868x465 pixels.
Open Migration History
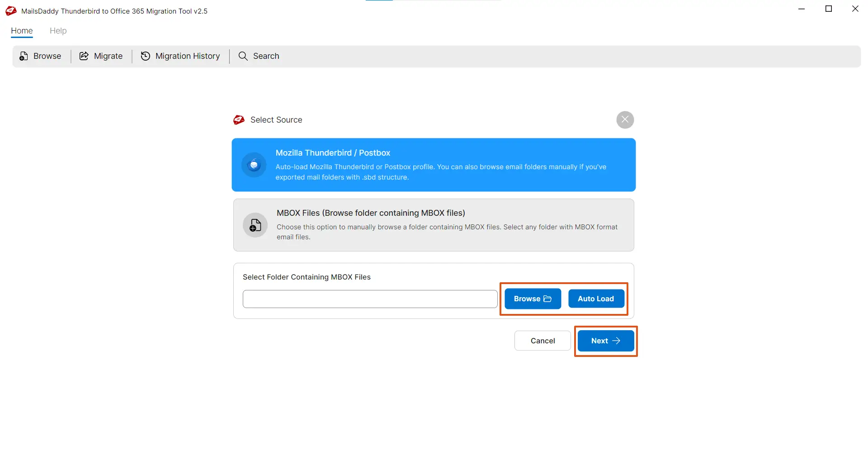pyautogui.click(x=187, y=56)
